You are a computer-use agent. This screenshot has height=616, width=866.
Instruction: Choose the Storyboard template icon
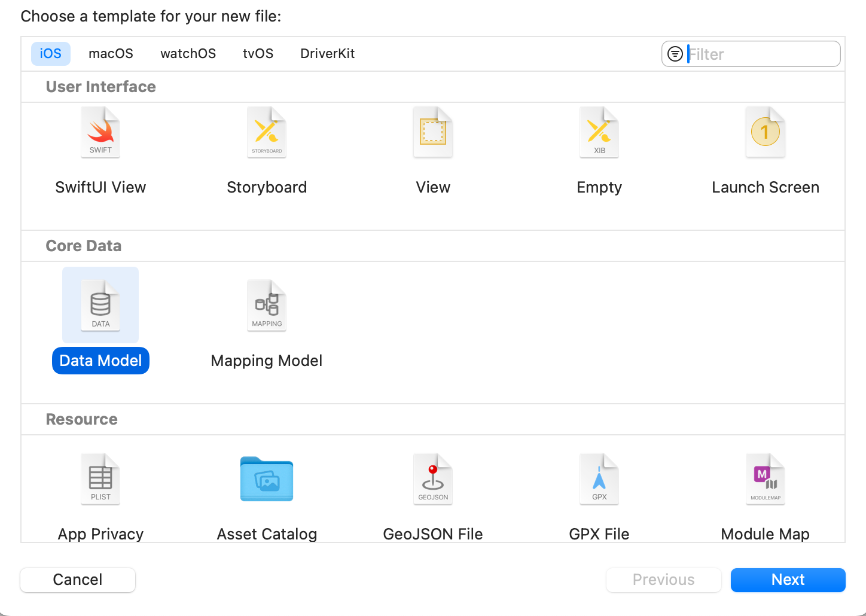click(x=267, y=132)
